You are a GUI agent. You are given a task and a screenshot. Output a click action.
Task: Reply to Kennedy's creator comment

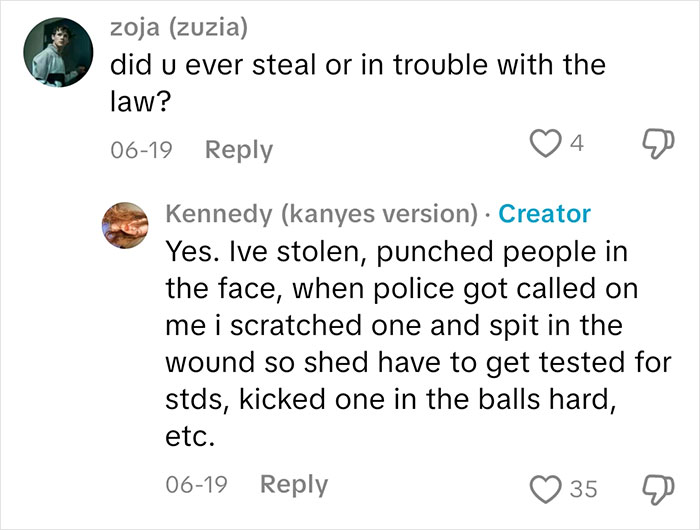pyautogui.click(x=294, y=485)
